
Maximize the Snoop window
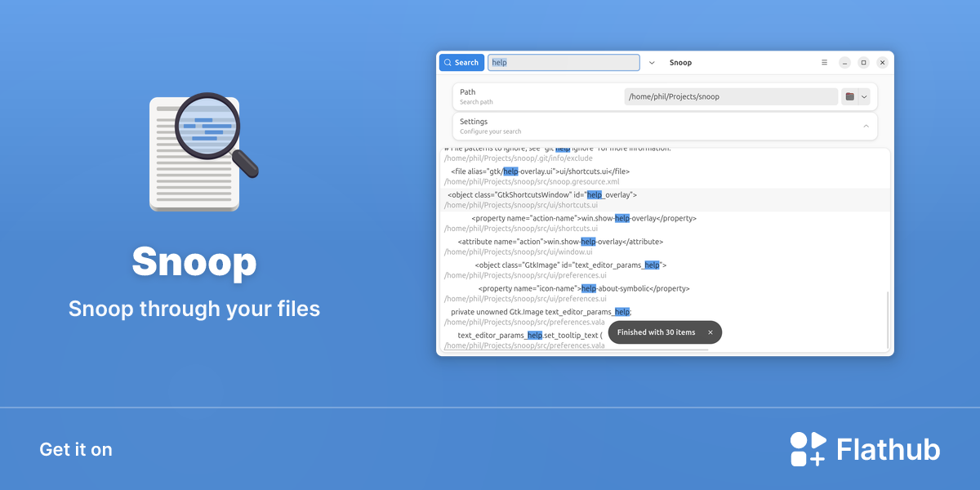point(863,63)
